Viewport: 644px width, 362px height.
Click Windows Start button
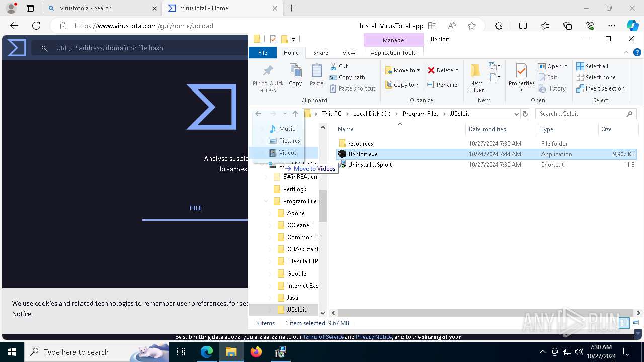click(x=12, y=352)
